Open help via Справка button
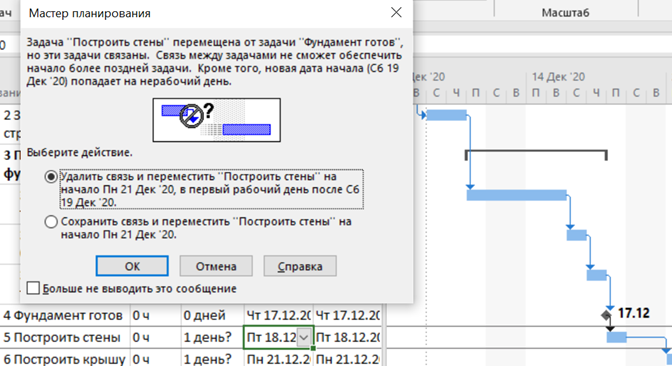 [x=300, y=266]
